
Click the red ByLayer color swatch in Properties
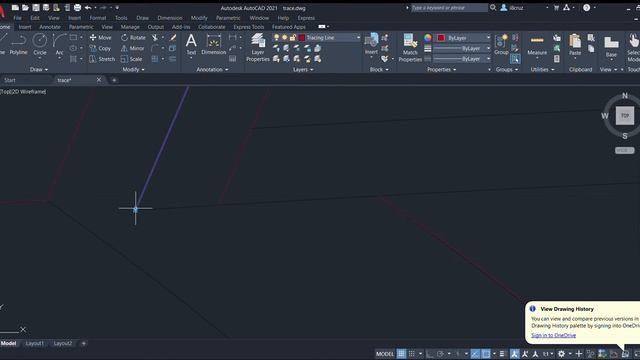click(441, 38)
